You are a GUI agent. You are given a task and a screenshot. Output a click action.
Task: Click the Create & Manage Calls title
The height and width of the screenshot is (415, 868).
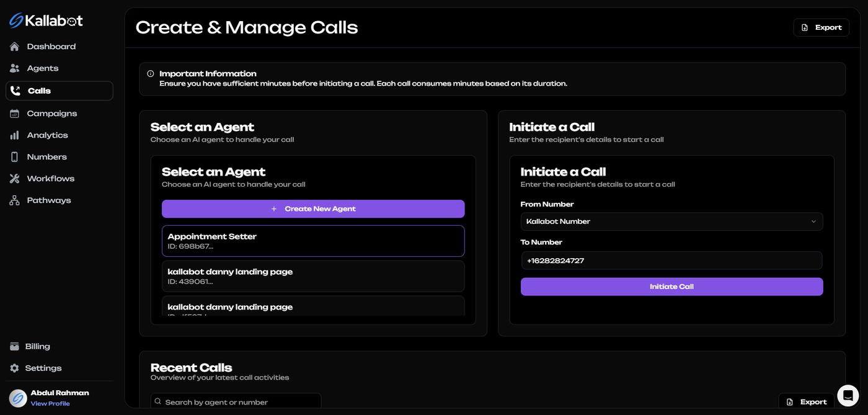[247, 27]
